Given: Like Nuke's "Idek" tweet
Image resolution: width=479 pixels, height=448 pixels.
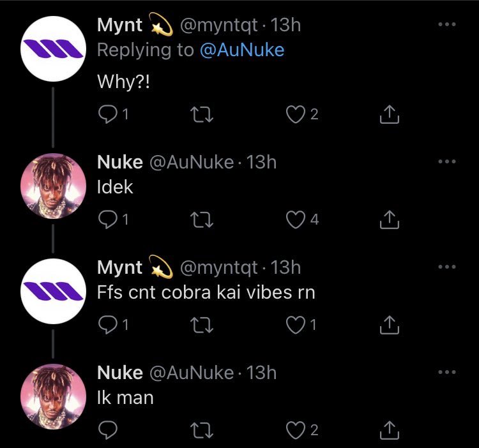Looking at the screenshot, I should pos(295,220).
